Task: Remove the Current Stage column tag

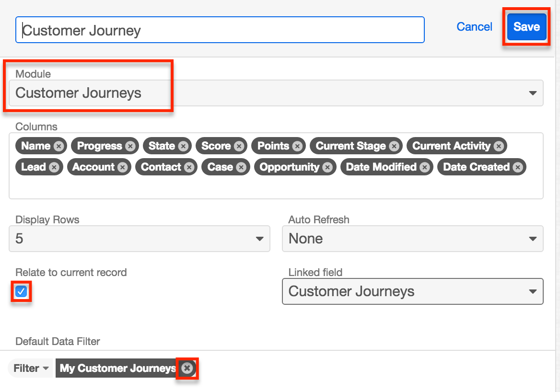Action: click(394, 146)
